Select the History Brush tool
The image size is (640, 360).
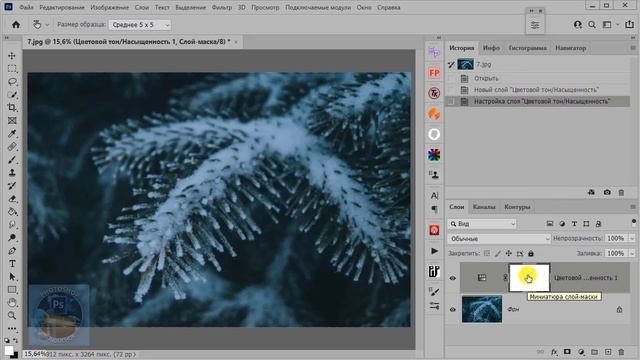[12, 186]
